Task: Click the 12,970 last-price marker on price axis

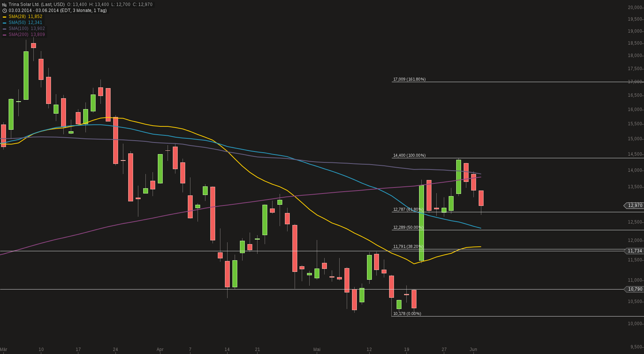Action: click(x=634, y=206)
